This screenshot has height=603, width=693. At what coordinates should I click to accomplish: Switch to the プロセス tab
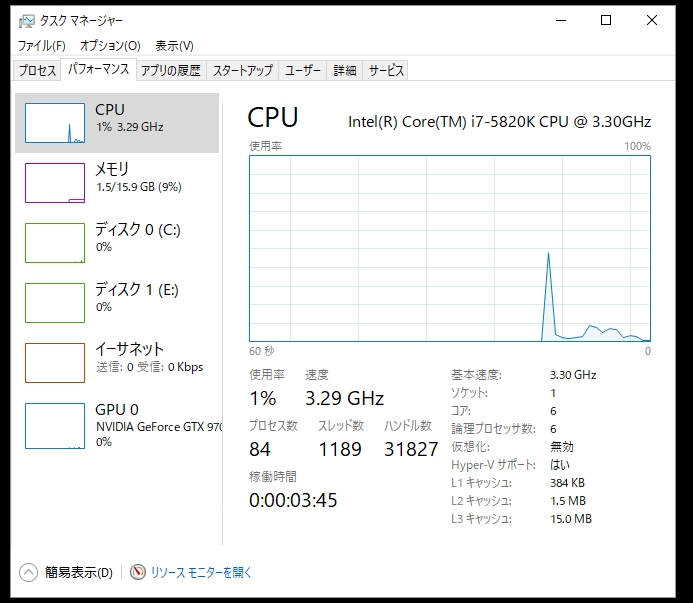pyautogui.click(x=38, y=70)
